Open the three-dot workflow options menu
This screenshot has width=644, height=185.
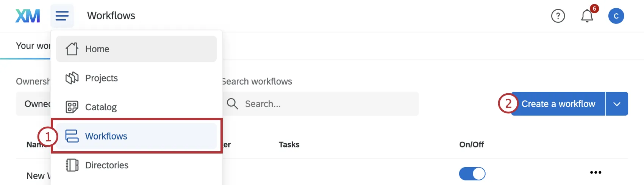click(596, 172)
